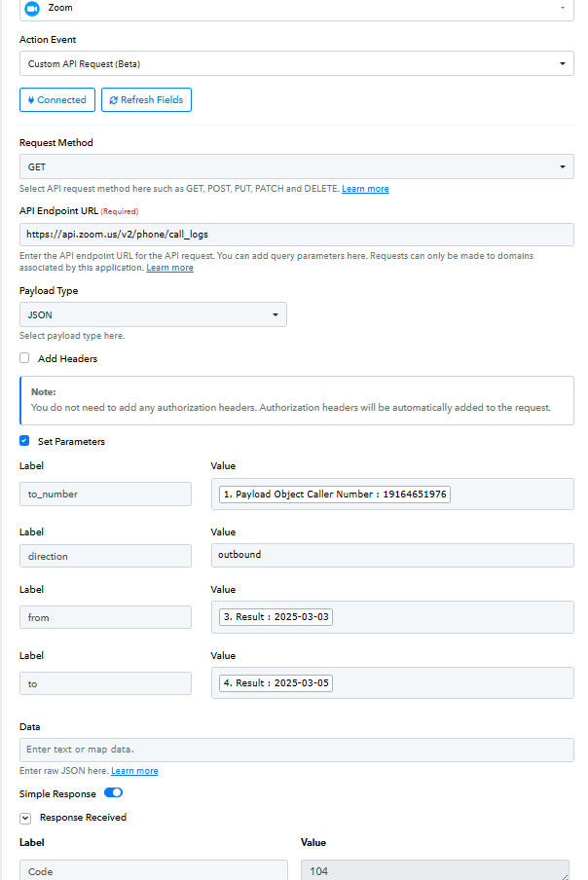Open Learn more link for request method
Image resolution: width=588 pixels, height=880 pixels.
365,189
